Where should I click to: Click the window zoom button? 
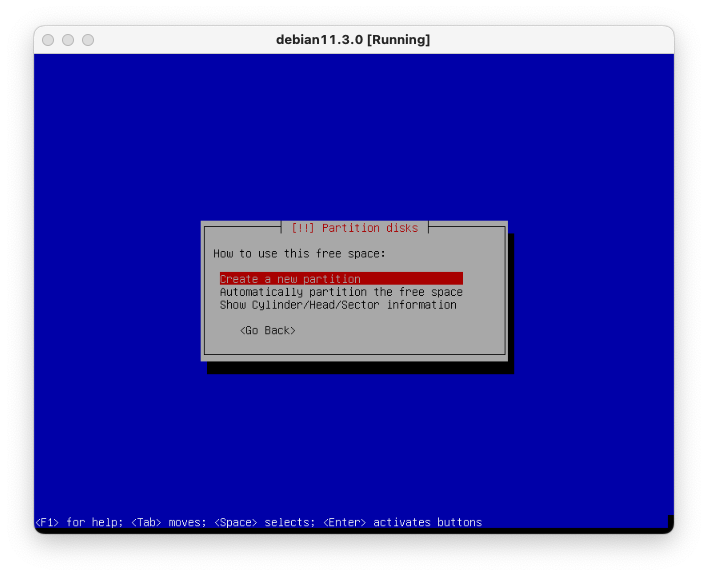[x=88, y=40]
